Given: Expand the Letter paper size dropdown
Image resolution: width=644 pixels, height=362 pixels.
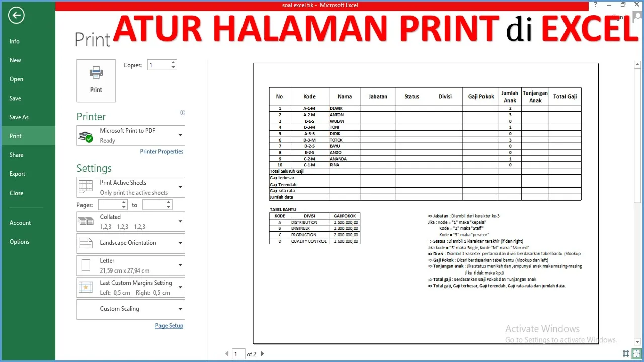Looking at the screenshot, I should (180, 265).
